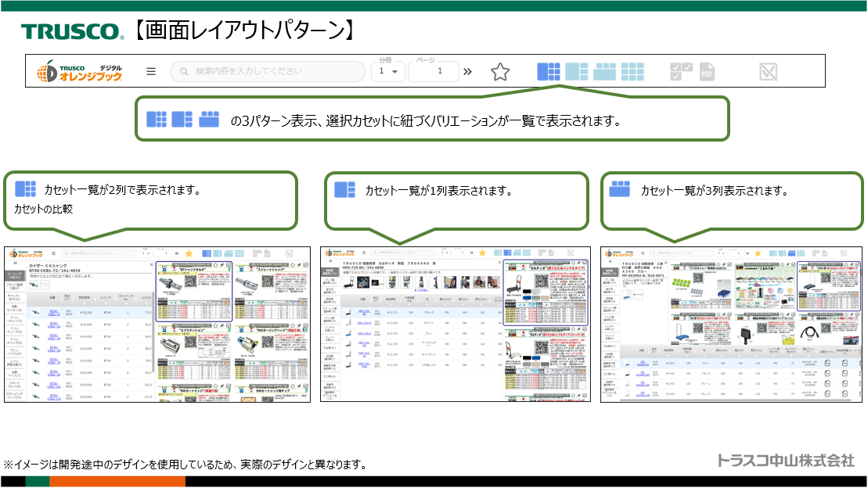This screenshot has width=868, height=488.
Task: Collapse the category sidebar in the こまわり君 screenshot
Action: (x=610, y=264)
